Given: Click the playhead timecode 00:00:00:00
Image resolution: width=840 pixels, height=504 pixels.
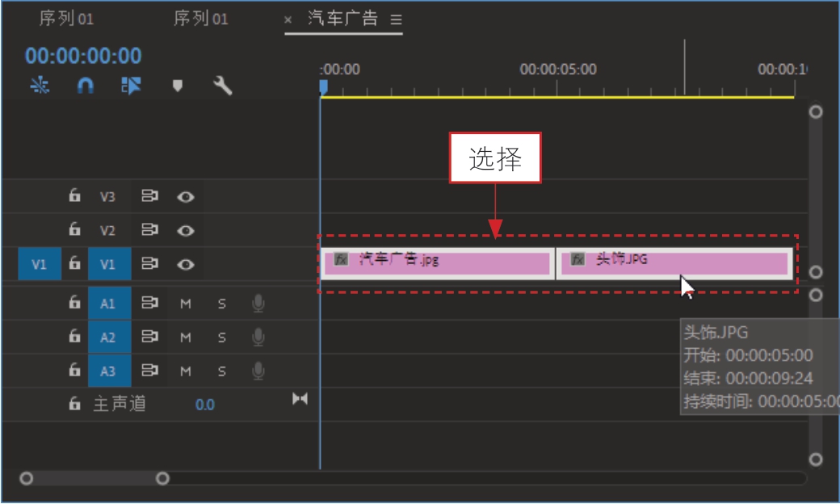Looking at the screenshot, I should 83,56.
